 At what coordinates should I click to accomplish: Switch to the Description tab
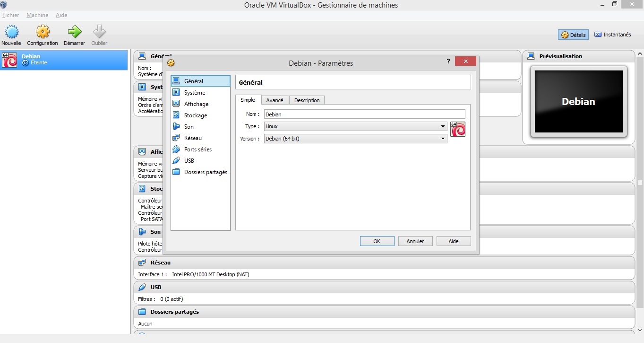coord(307,100)
